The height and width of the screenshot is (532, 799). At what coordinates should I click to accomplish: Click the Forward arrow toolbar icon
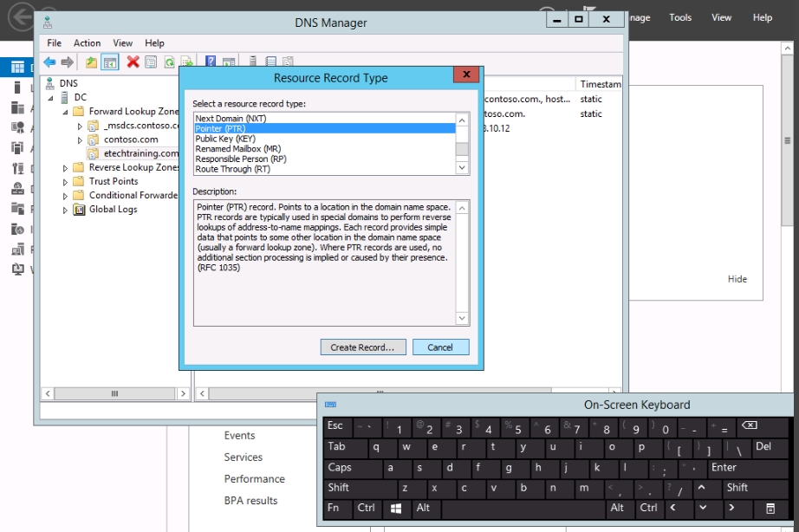(x=67, y=62)
